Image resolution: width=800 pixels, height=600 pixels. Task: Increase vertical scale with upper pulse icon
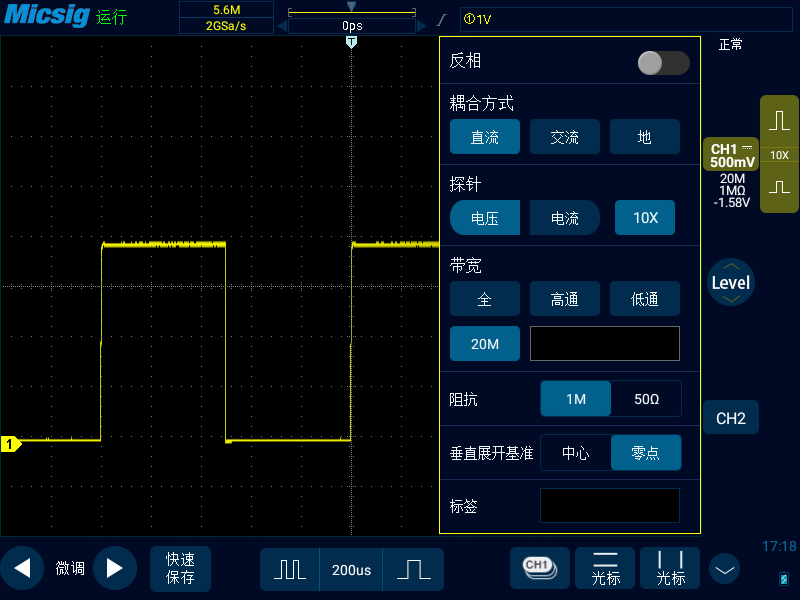click(780, 121)
